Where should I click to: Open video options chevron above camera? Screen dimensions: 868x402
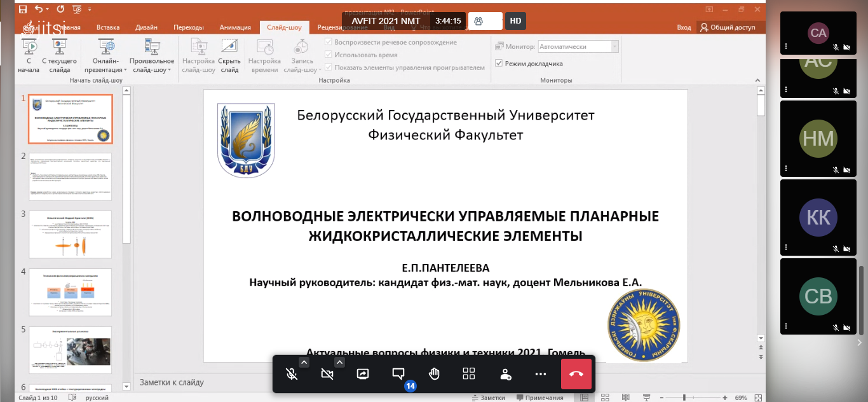339,363
